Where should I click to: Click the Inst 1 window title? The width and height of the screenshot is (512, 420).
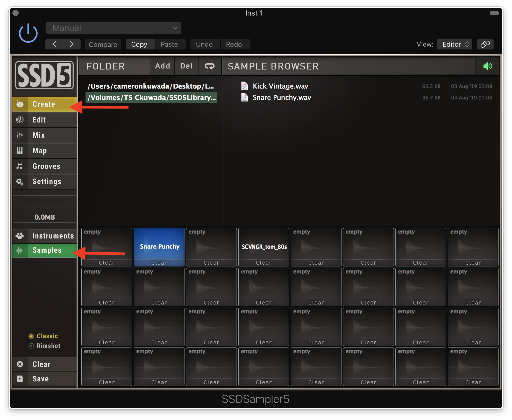pyautogui.click(x=254, y=13)
